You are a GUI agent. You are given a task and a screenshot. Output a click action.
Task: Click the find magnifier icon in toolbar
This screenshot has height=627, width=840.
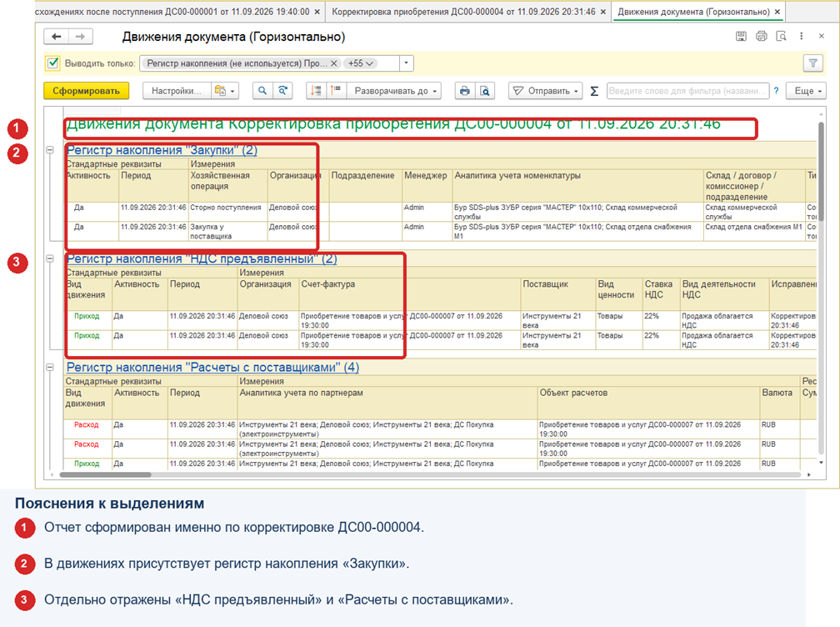click(262, 91)
